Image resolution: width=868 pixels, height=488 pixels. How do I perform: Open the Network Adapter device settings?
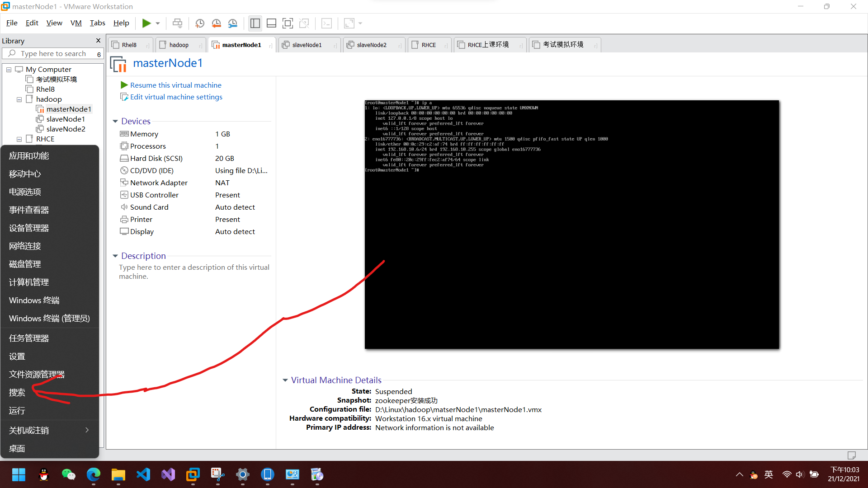pos(159,183)
